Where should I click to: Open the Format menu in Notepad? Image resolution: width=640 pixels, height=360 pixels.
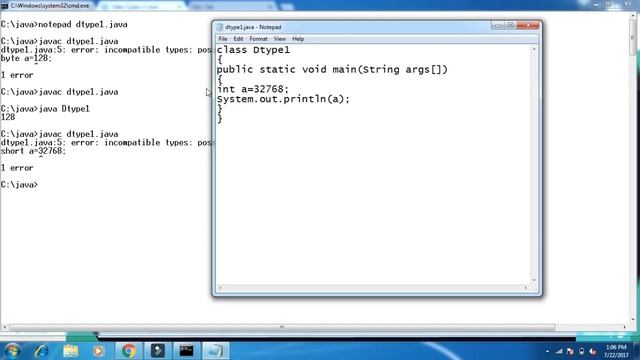click(x=258, y=39)
